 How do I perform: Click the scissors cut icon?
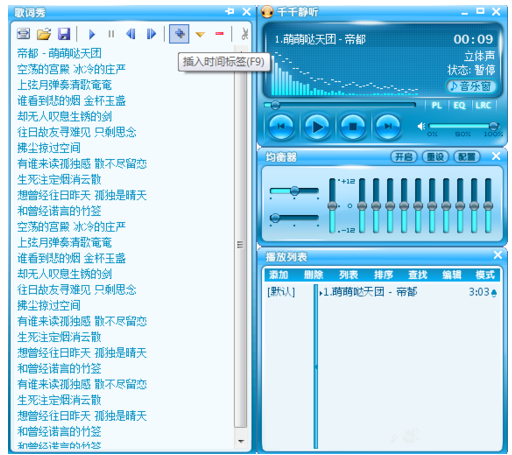245,34
